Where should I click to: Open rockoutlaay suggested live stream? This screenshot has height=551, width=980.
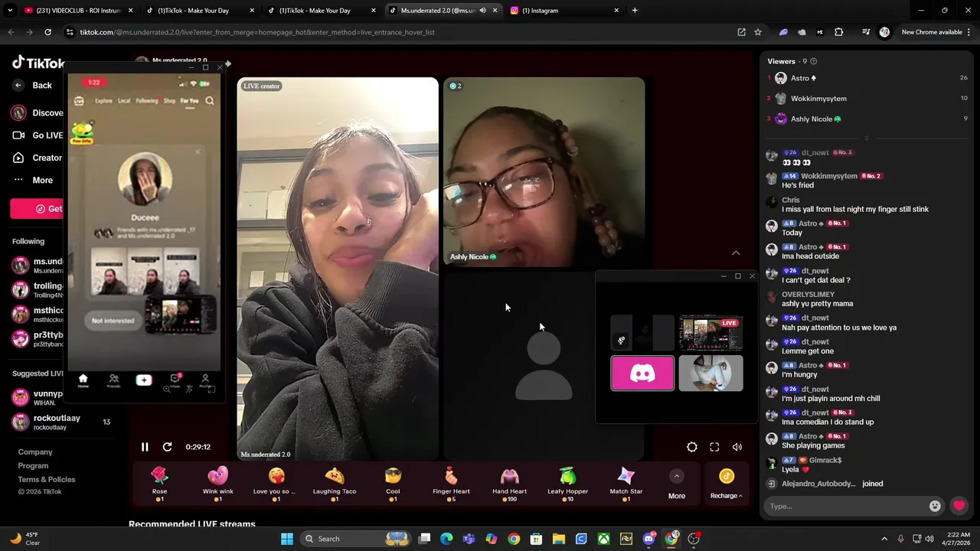click(x=61, y=422)
